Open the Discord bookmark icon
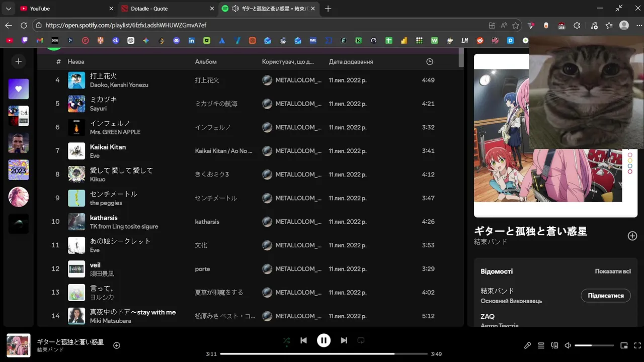 (x=176, y=40)
